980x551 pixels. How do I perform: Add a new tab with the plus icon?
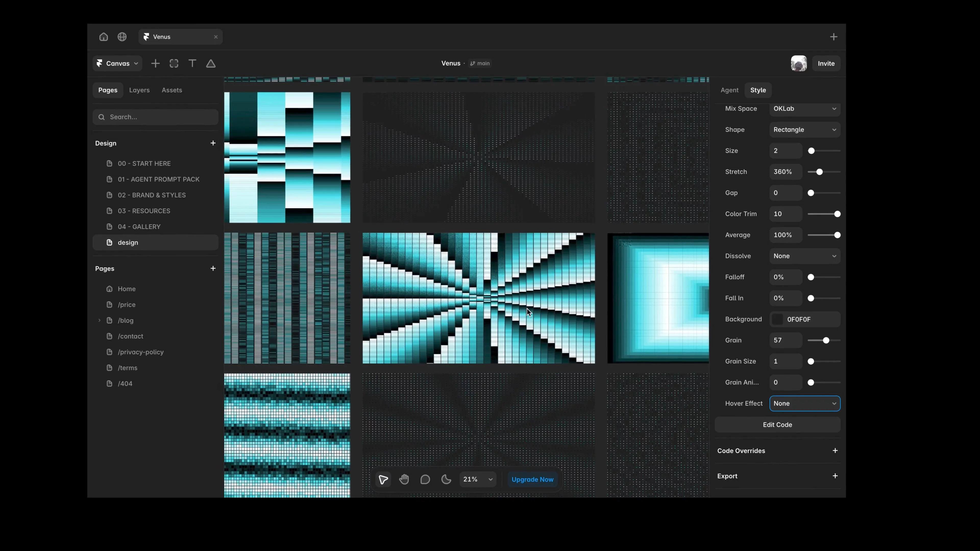(834, 37)
